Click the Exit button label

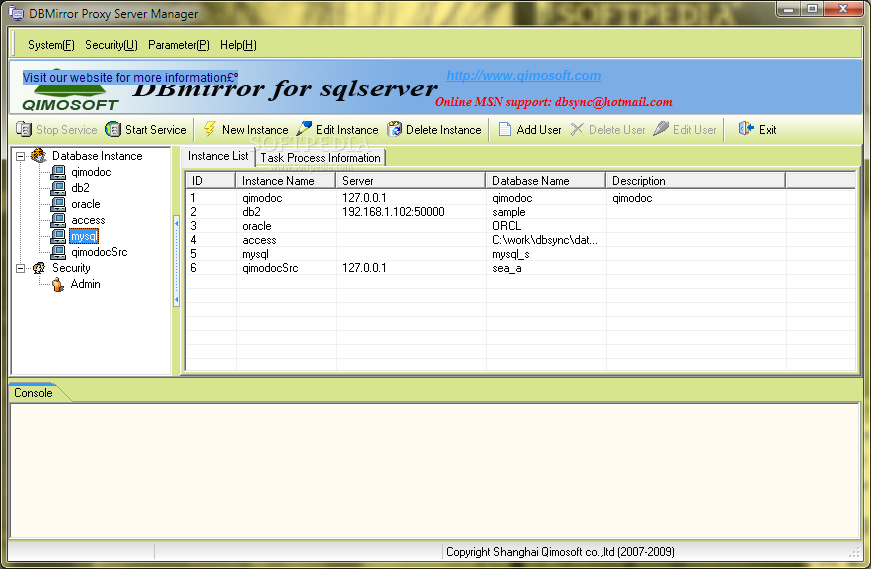(768, 129)
